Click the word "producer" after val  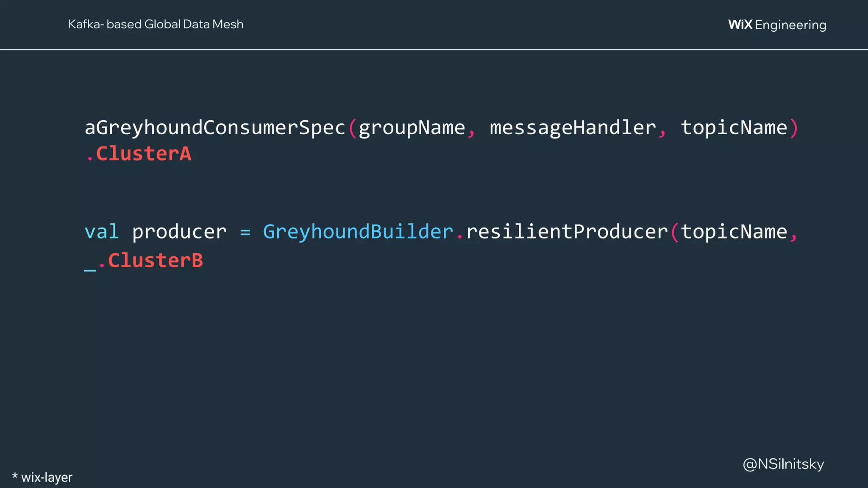(x=179, y=232)
